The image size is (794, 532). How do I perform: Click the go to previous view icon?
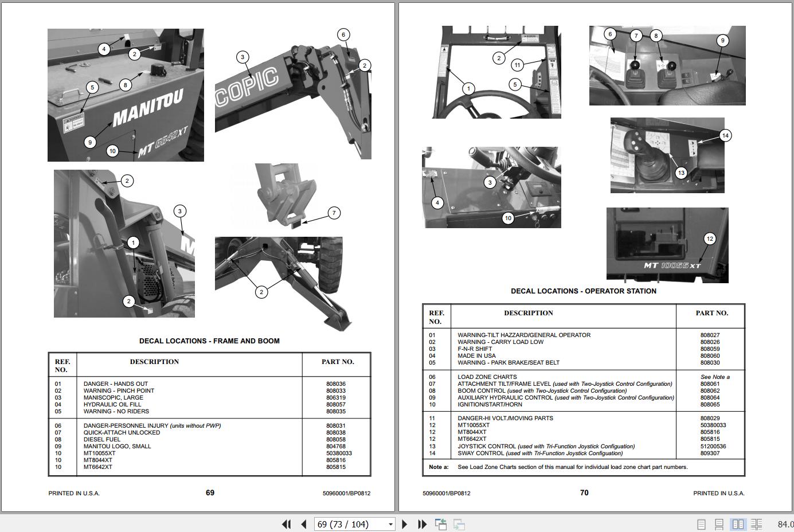point(441,524)
